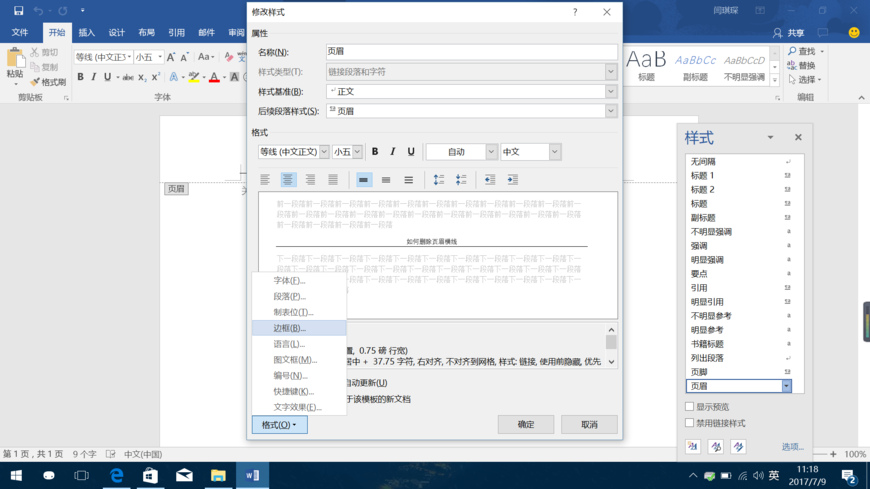
Task: Click 查找 in the editing group
Action: 806,51
